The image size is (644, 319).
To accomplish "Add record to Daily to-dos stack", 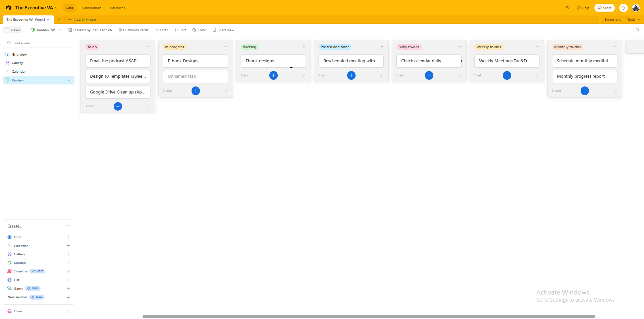I will coord(429,75).
